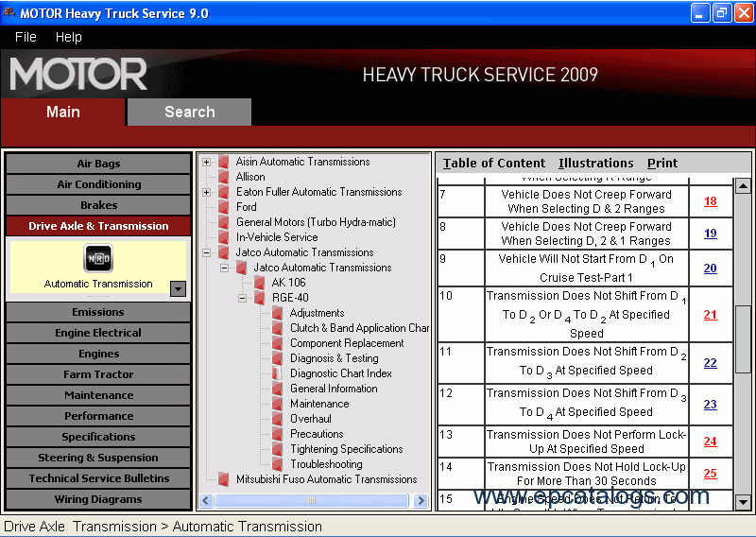Collapse the top-level Jatco Automatic Transmissions node
This screenshot has width=756, height=537.
pos(206,252)
